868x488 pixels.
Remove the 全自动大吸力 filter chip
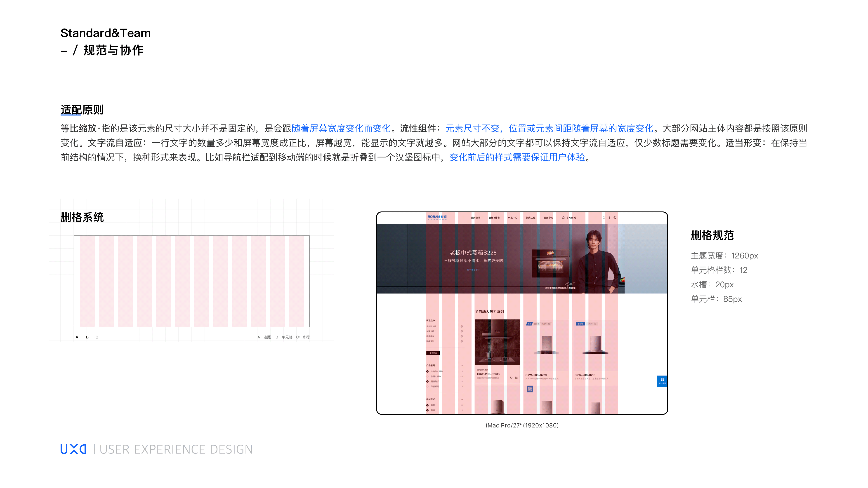coord(462,326)
